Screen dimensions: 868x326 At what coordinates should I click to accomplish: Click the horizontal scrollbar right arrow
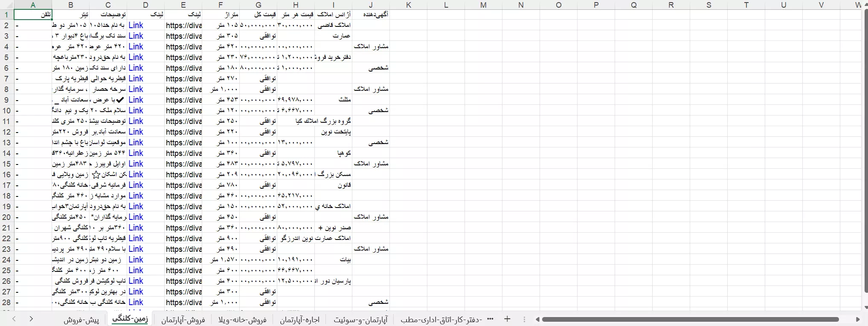point(858,319)
